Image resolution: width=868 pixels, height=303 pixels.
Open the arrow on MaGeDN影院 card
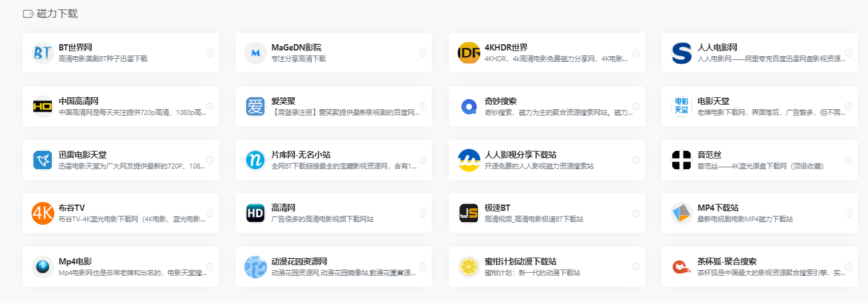(423, 53)
